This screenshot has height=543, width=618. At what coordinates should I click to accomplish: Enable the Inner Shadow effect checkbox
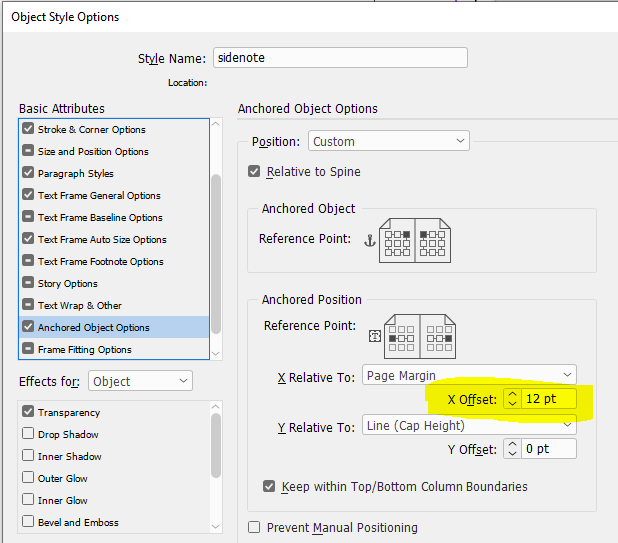28,456
